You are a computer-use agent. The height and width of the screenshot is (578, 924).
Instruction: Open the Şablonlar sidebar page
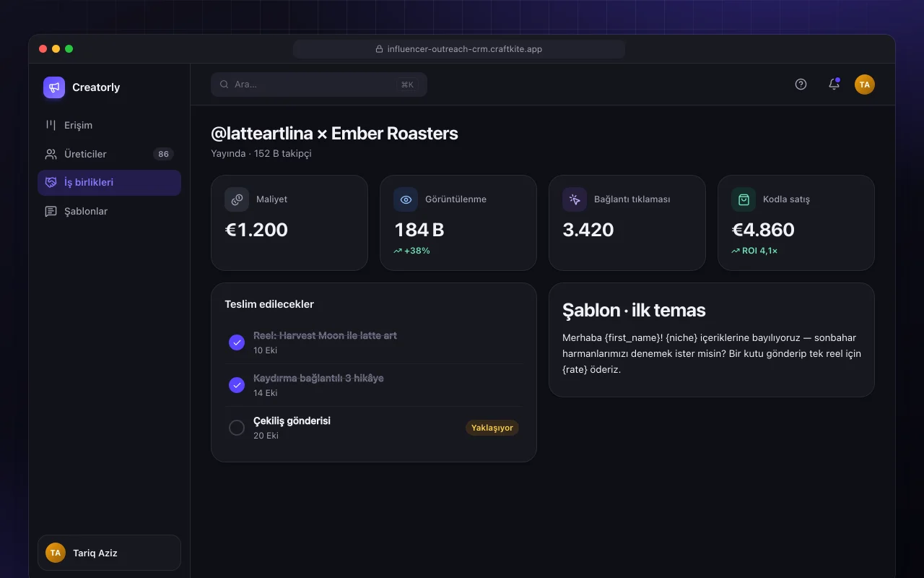tap(109, 211)
